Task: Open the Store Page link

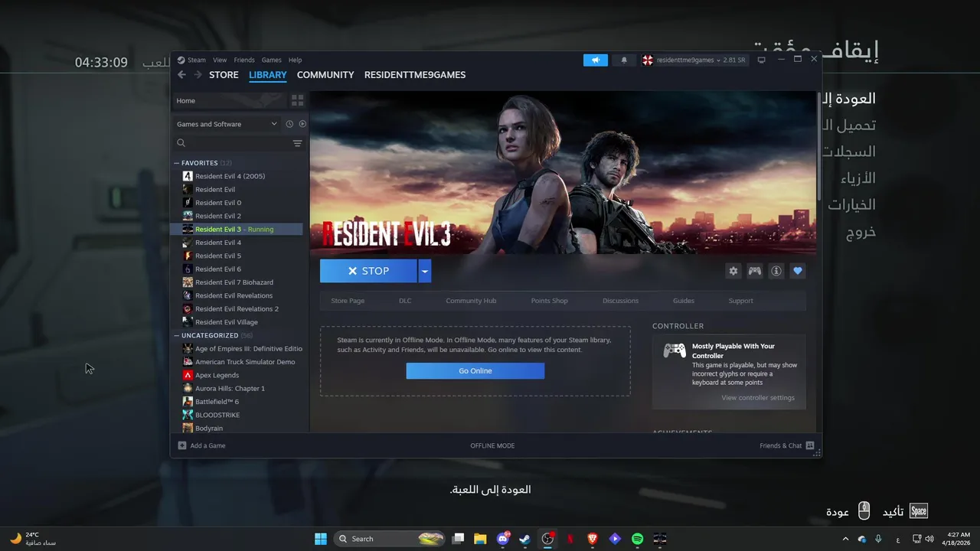Action: pyautogui.click(x=348, y=301)
